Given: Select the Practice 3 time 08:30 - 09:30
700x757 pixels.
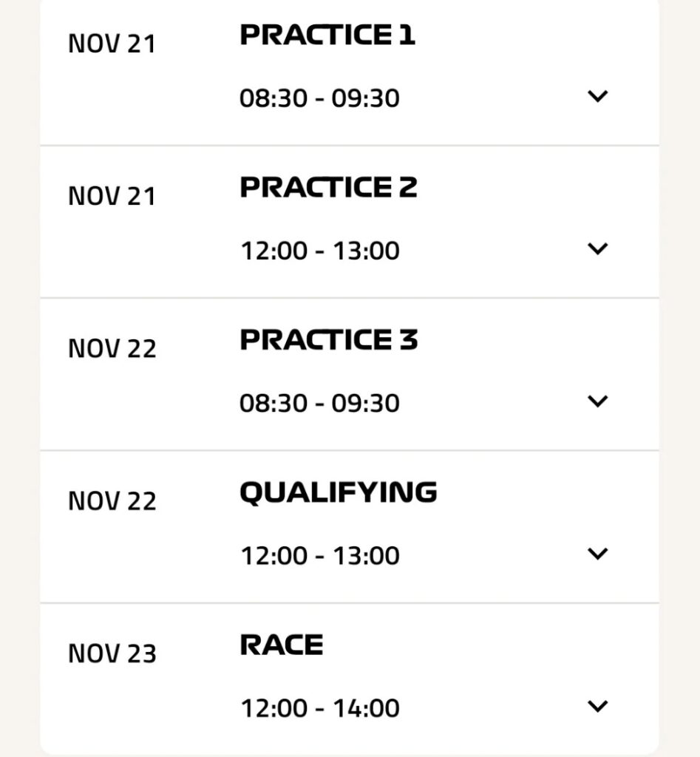Looking at the screenshot, I should [319, 403].
